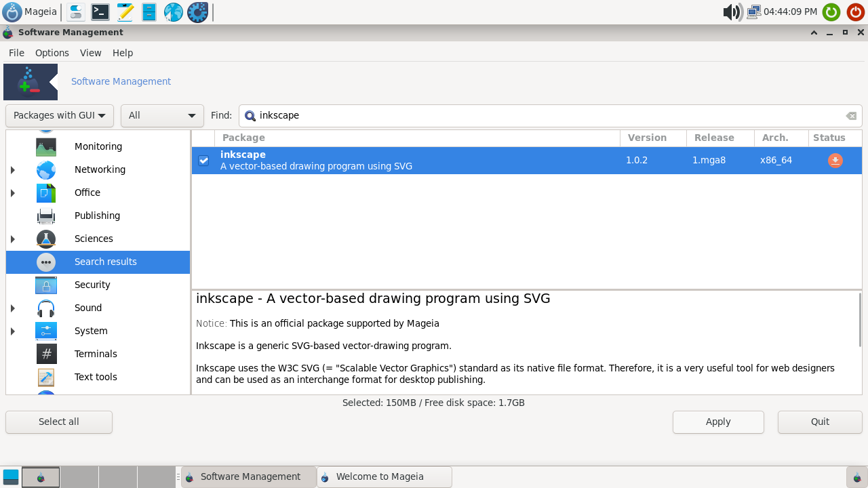Screen dimensions: 868x488
Task: Click the red shutdown power icon
Action: pyautogui.click(x=856, y=12)
